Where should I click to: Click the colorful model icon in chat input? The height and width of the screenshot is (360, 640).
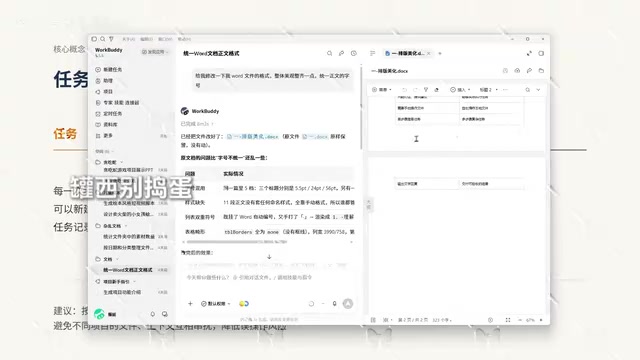pyautogui.click(x=244, y=303)
